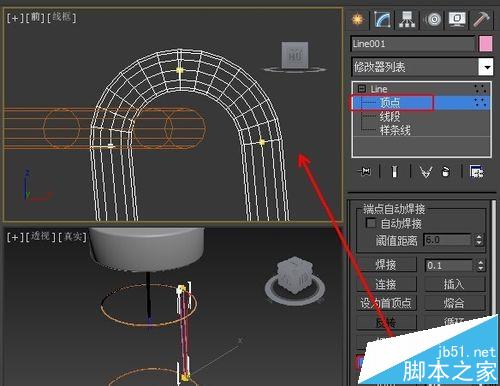This screenshot has width=500, height=386.
Task: Open the Utilities hammer tab
Action: tap(481, 19)
